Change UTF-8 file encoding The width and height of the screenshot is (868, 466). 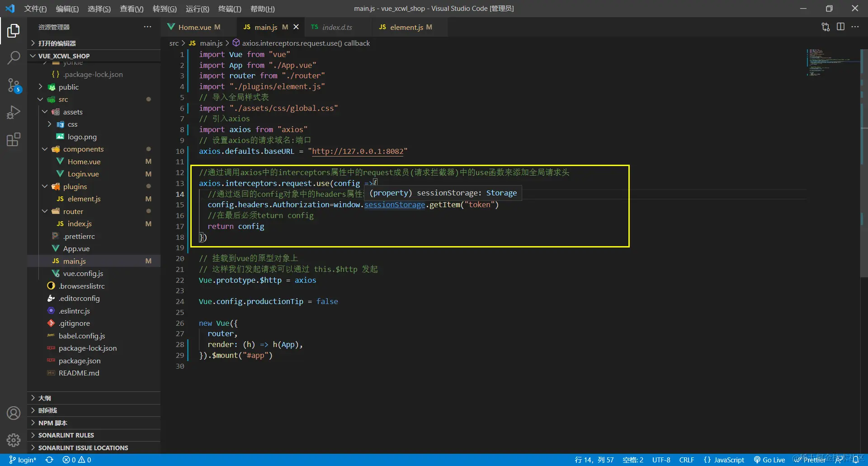pyautogui.click(x=661, y=460)
